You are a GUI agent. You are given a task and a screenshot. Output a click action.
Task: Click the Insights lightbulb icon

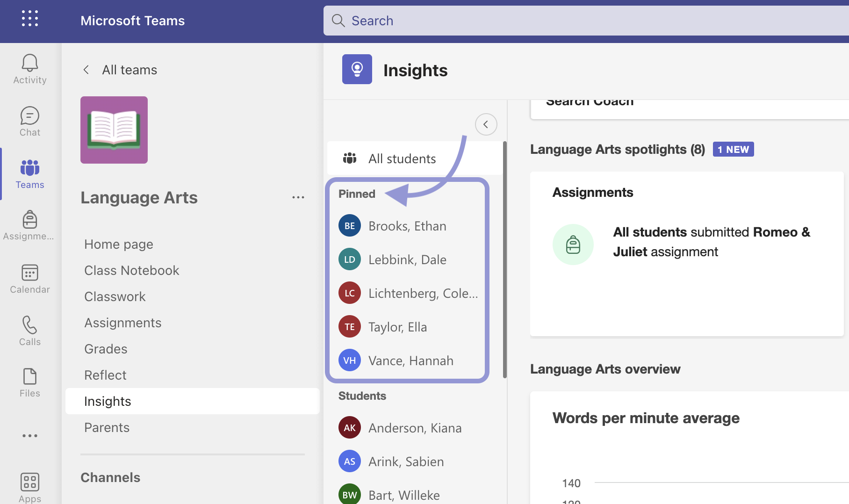pos(357,69)
